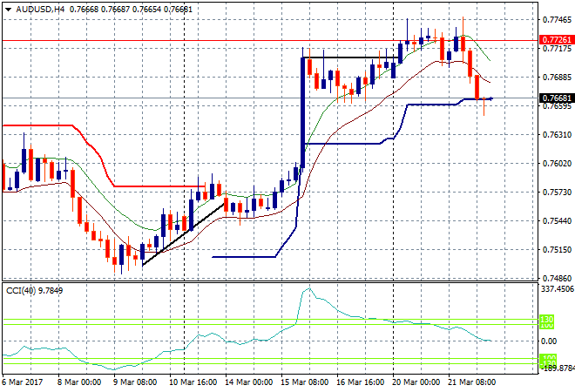Click the time axis label 6 Mar 2017
The width and height of the screenshot is (575, 392).
[23, 382]
